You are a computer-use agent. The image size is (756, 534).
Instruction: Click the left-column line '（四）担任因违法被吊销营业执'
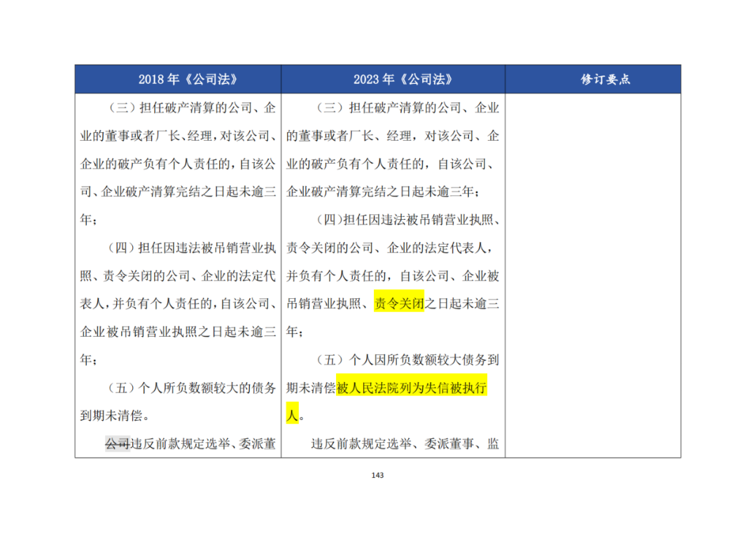[x=191, y=248]
